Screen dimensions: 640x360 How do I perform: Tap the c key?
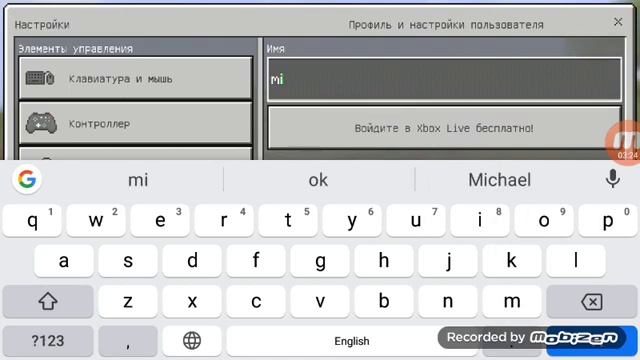coord(256,302)
